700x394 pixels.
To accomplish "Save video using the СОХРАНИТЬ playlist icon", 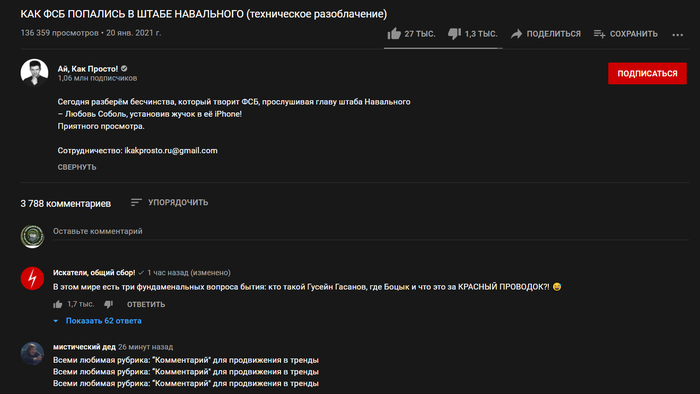I will [600, 34].
